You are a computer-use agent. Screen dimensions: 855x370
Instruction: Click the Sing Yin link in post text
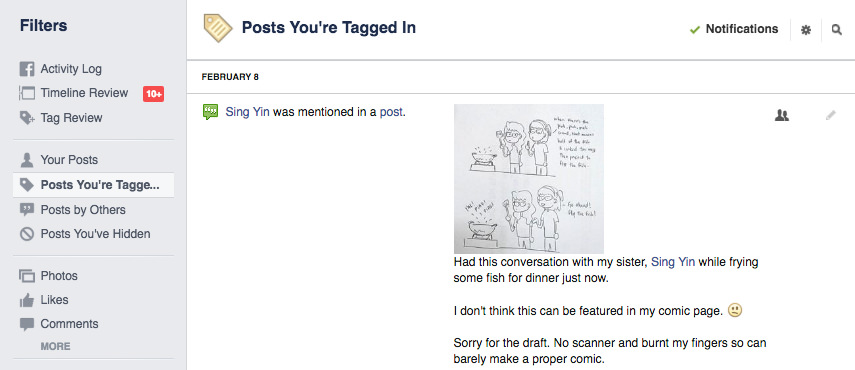coord(673,262)
